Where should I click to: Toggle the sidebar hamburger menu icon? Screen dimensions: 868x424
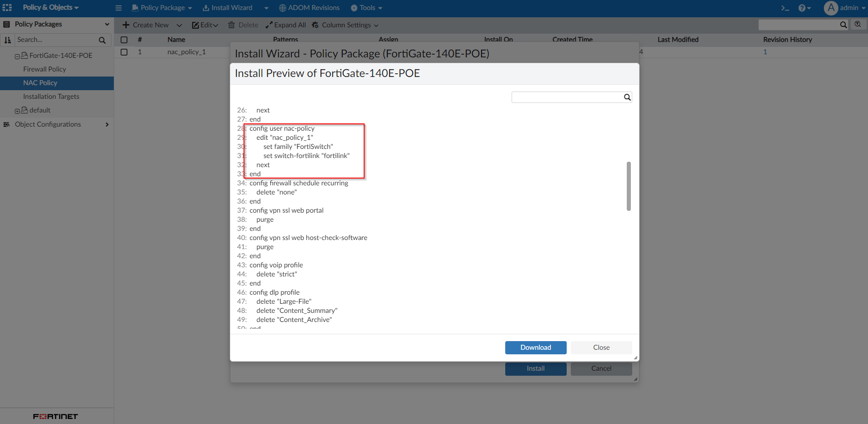tap(119, 8)
